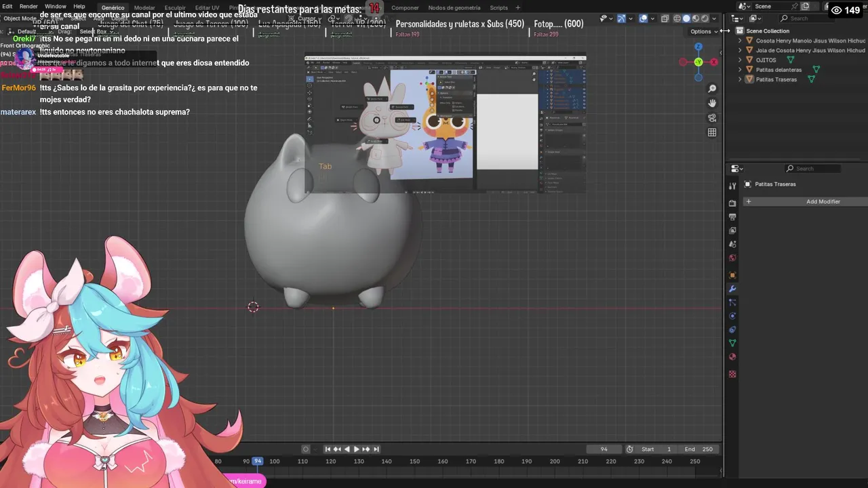This screenshot has width=868, height=488.
Task: Switch to Nodos de geometría workspace
Action: click(454, 7)
